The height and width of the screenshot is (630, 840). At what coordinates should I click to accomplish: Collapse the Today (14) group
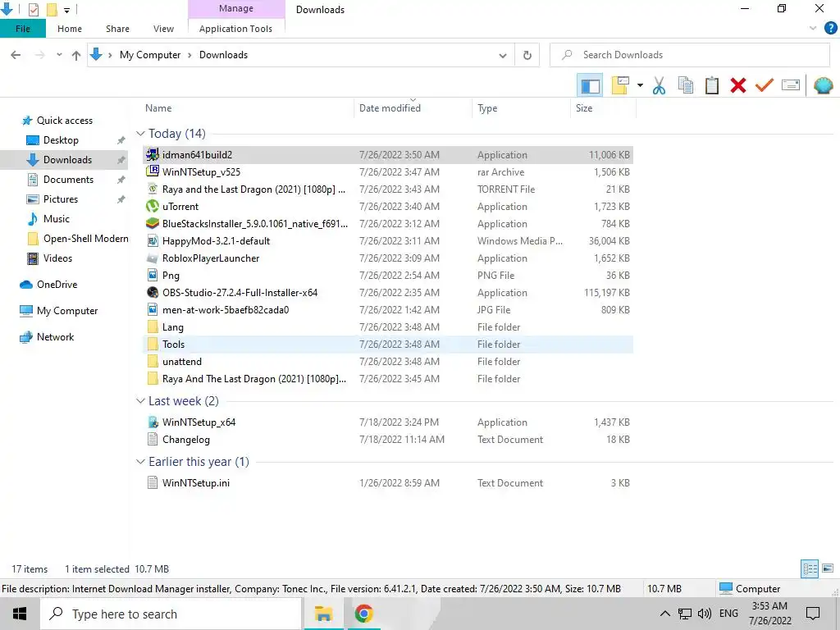tap(140, 134)
